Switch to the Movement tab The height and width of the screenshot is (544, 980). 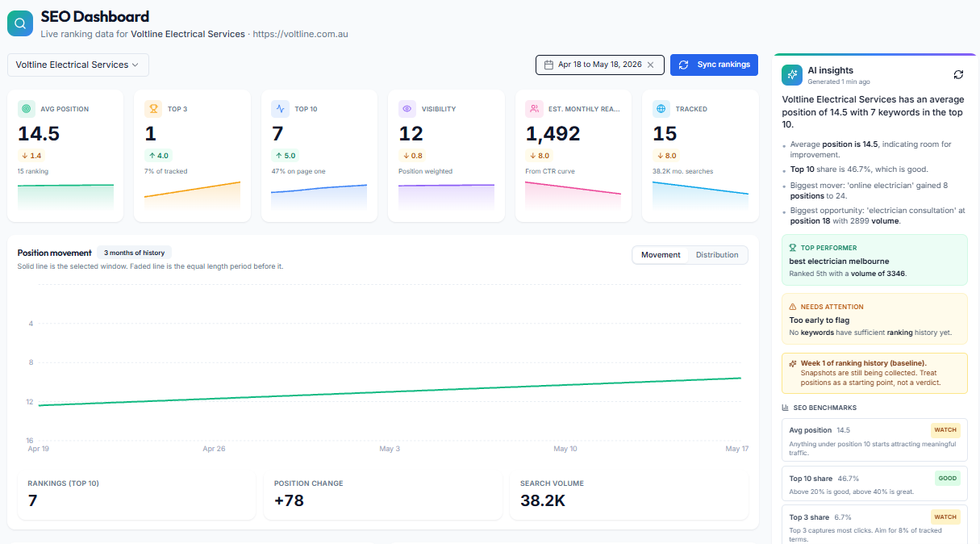coord(661,255)
